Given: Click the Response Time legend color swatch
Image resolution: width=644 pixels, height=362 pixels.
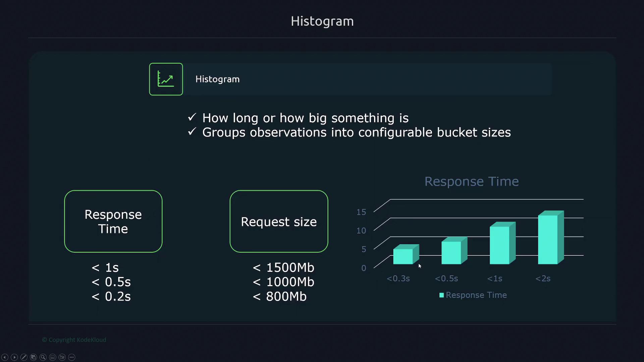Looking at the screenshot, I should click(x=441, y=295).
